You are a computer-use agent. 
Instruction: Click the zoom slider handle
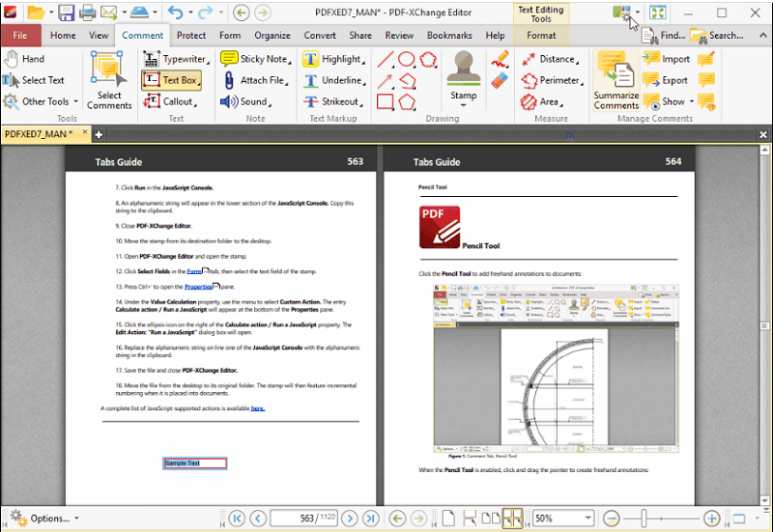click(x=644, y=518)
